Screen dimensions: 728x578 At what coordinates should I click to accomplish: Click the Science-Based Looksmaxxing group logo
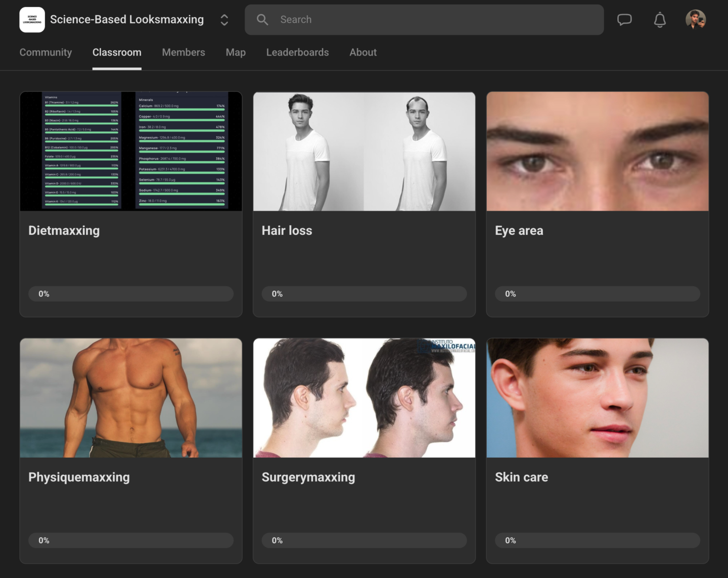point(32,20)
